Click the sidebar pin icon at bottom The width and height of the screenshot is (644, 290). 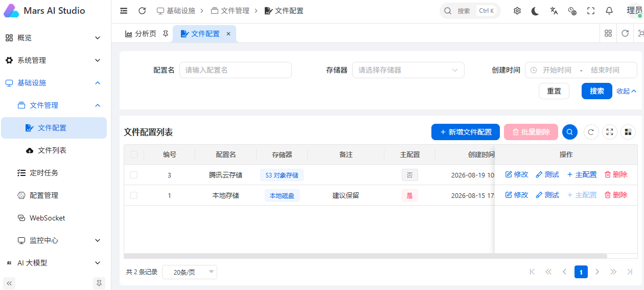[x=99, y=283]
